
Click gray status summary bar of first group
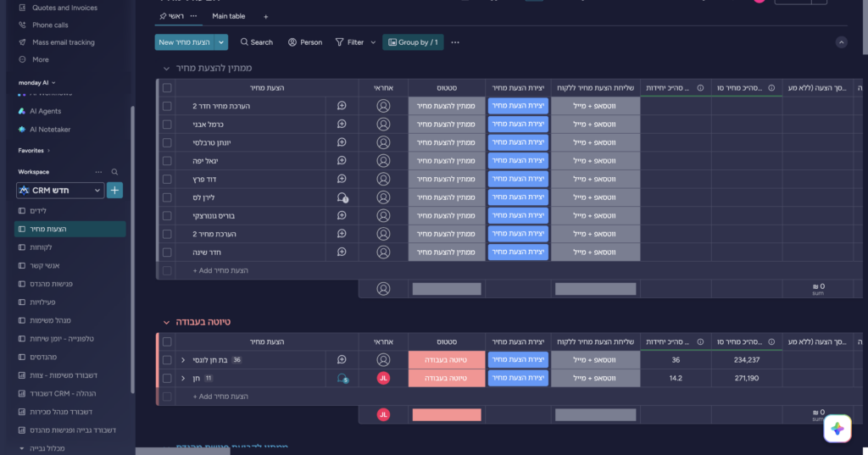click(x=447, y=288)
